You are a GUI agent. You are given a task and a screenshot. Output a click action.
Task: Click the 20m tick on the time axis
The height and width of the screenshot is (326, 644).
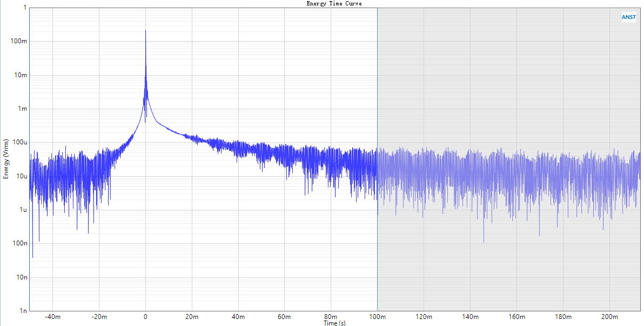click(192, 317)
